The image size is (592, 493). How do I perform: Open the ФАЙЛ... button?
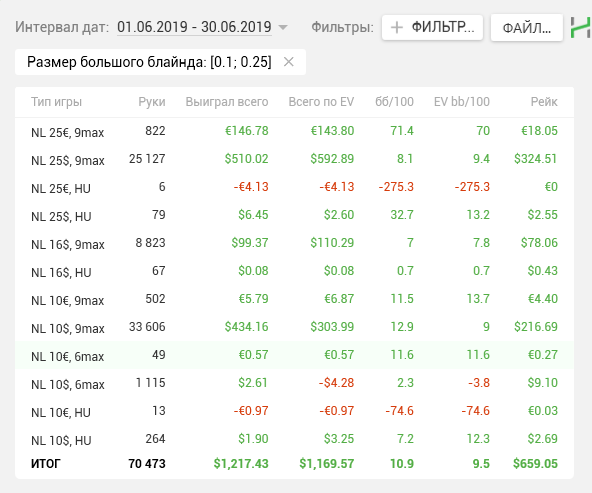tap(527, 28)
